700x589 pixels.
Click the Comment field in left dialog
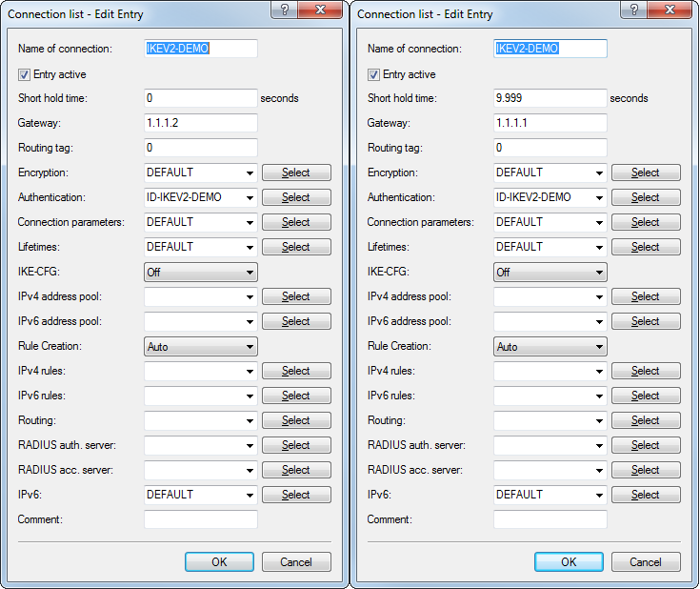click(200, 519)
